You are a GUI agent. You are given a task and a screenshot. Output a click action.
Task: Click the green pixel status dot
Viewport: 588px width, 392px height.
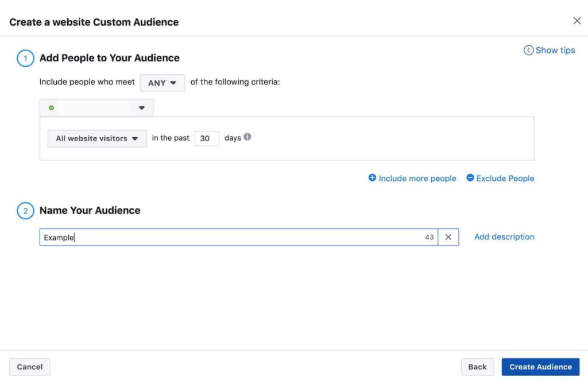pyautogui.click(x=51, y=108)
